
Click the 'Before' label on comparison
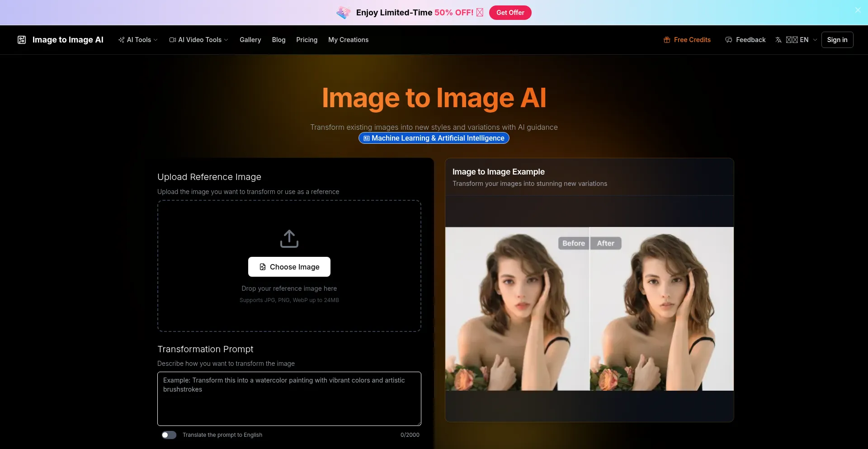coord(574,243)
